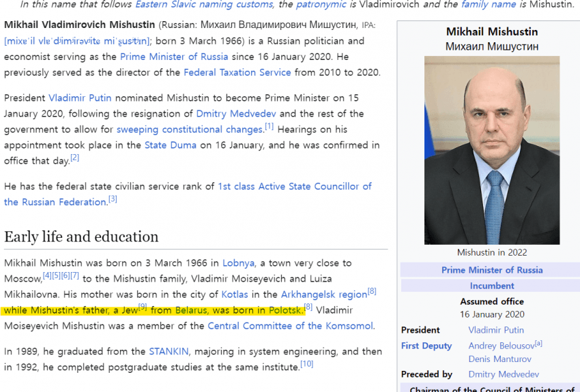
Task: Click the Early life and education heading
Action: 81,237
